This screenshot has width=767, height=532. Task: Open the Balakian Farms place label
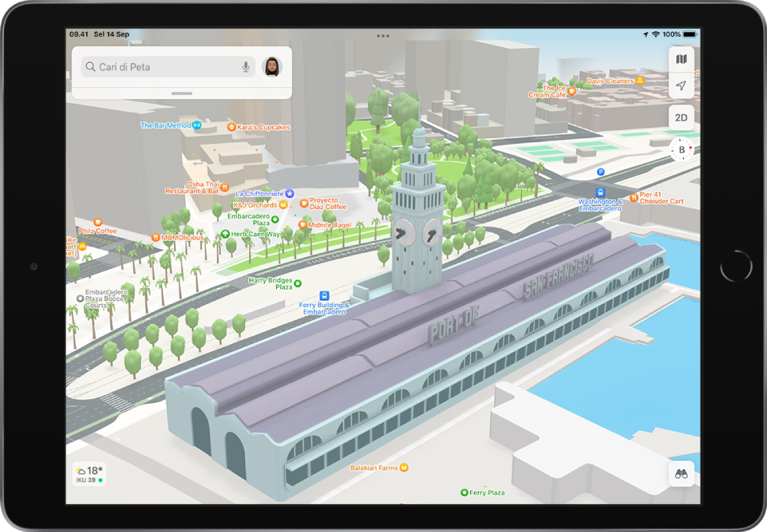click(404, 467)
